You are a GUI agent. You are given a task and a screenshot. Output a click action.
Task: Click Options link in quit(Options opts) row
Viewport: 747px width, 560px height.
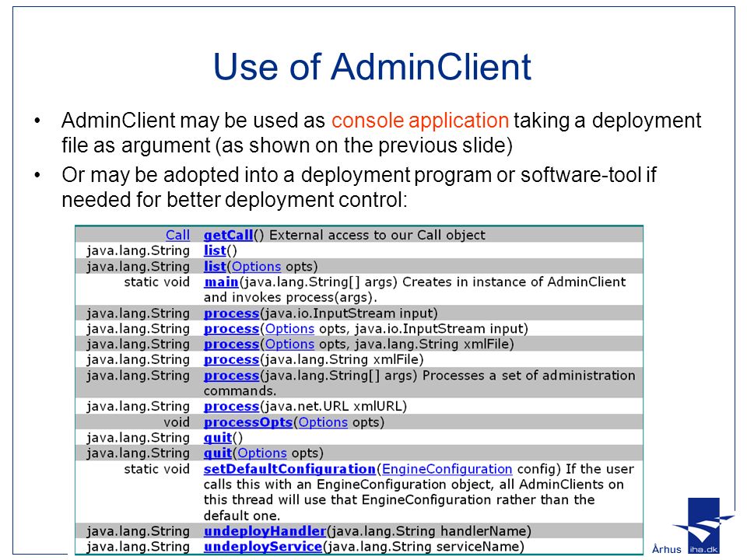(x=262, y=453)
